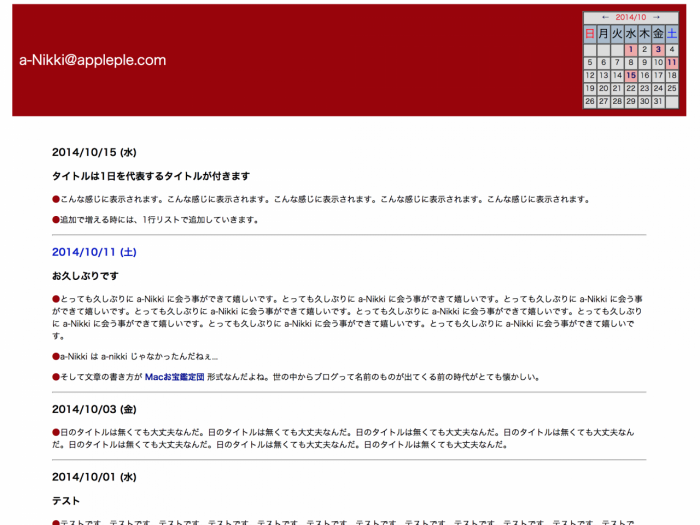
Task: Select calendar day 16
Action: (645, 75)
